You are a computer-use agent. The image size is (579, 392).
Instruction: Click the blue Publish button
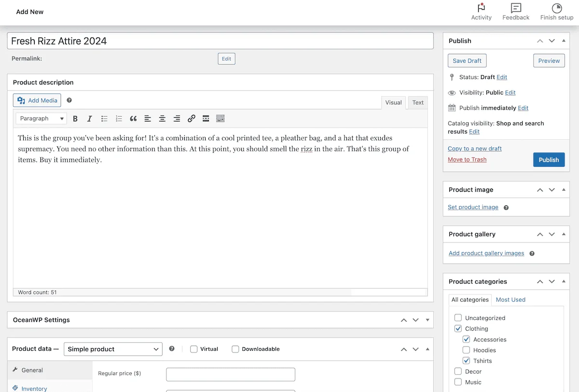(x=549, y=160)
